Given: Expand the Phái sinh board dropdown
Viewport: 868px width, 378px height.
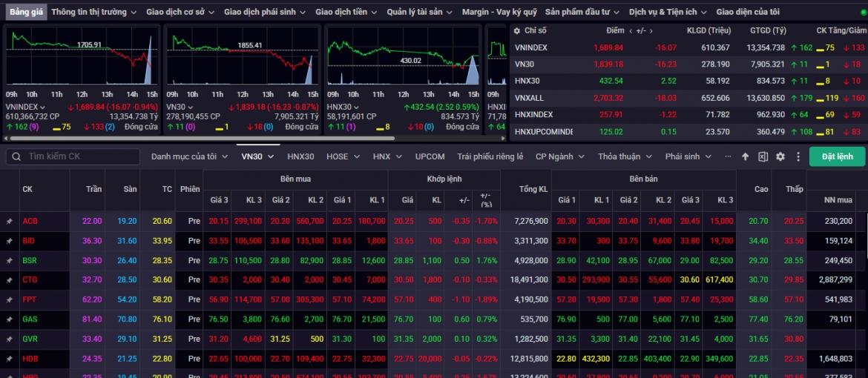Looking at the screenshot, I should click(688, 156).
